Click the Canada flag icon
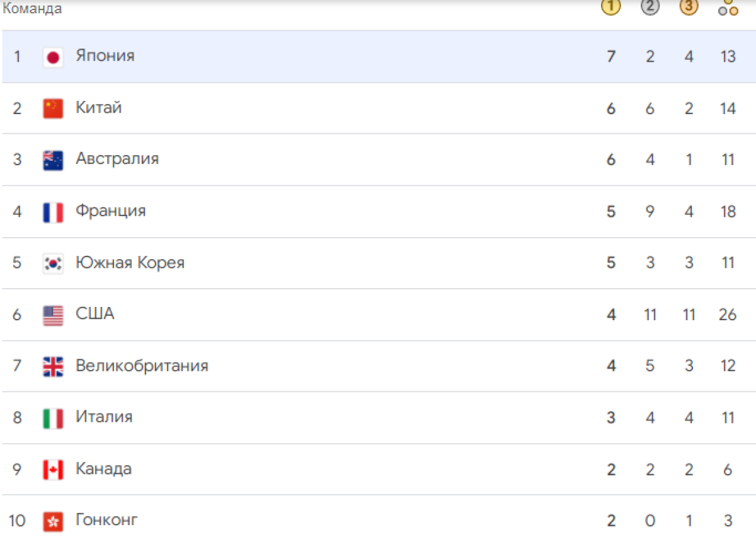Screen dimensions: 756x544 pos(53,470)
